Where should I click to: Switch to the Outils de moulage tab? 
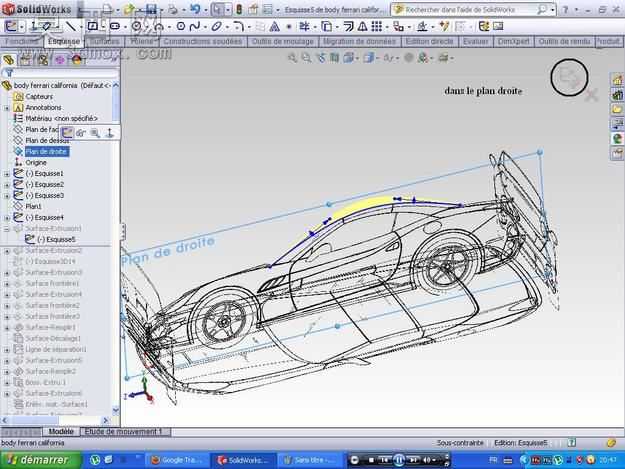[x=283, y=41]
